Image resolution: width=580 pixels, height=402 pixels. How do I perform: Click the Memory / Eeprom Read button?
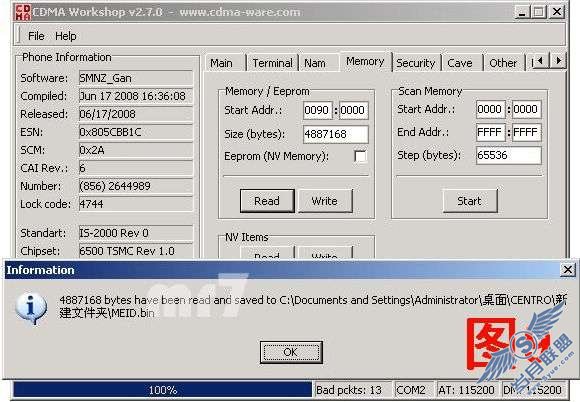pos(267,201)
